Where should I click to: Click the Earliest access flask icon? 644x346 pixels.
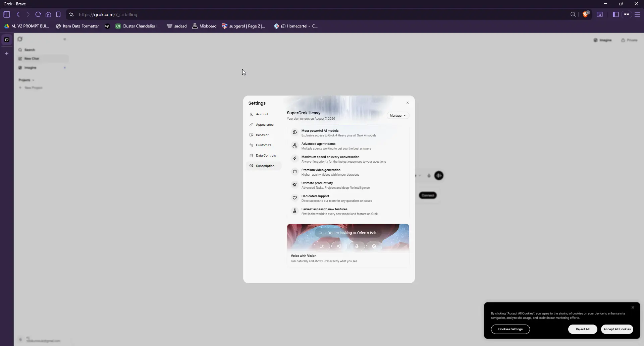point(294,211)
